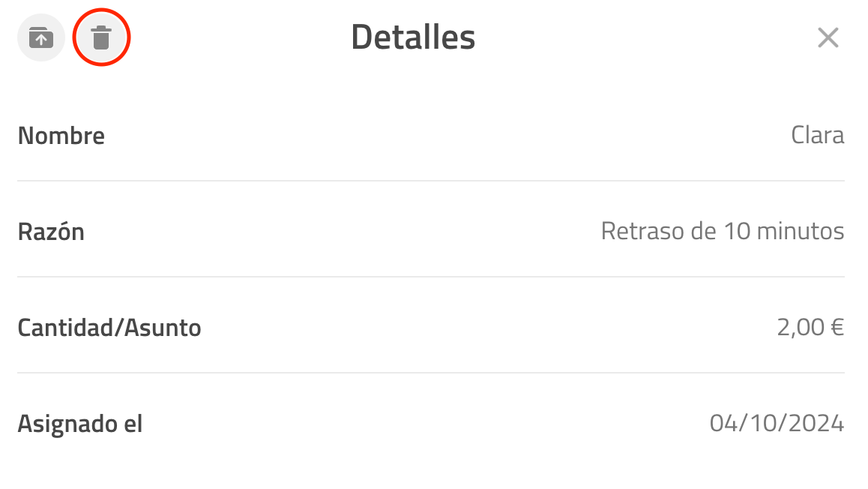Select the Nombre field label
This screenshot has height=489, width=868.
(x=61, y=136)
